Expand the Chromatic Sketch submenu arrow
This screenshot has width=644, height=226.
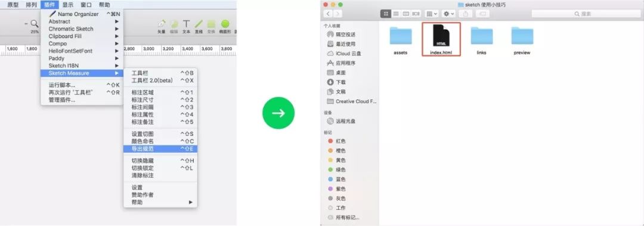pyautogui.click(x=117, y=29)
